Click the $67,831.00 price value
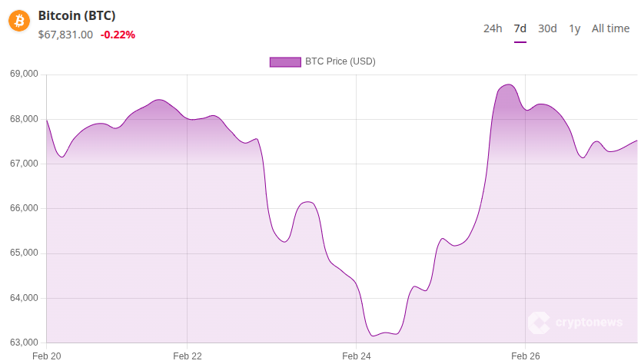This screenshot has width=641, height=364. click(65, 35)
